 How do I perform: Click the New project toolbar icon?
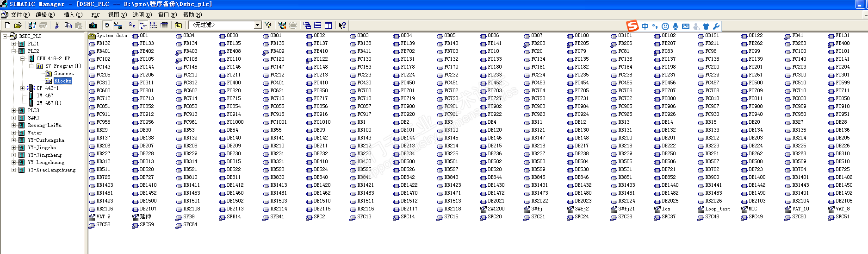tap(7, 25)
